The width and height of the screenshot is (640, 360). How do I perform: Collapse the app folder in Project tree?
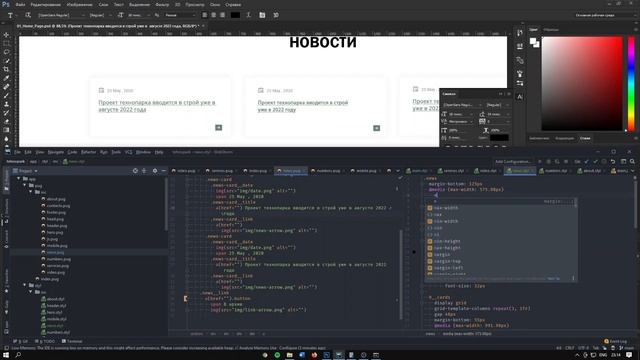click(x=18, y=179)
